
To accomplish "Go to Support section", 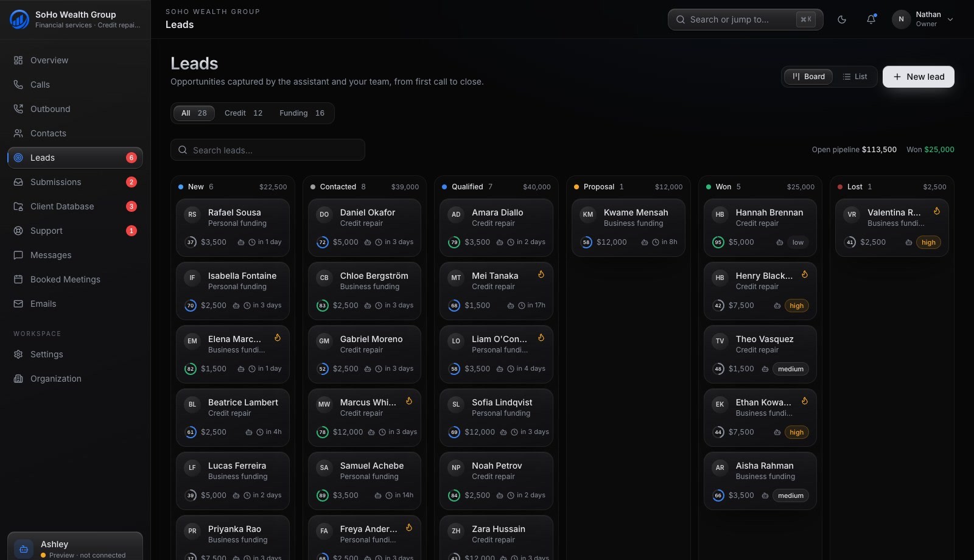I will 75,231.
